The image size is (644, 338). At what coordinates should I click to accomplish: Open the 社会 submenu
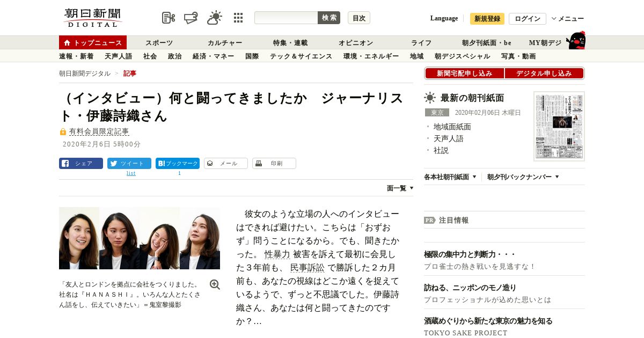[150, 56]
